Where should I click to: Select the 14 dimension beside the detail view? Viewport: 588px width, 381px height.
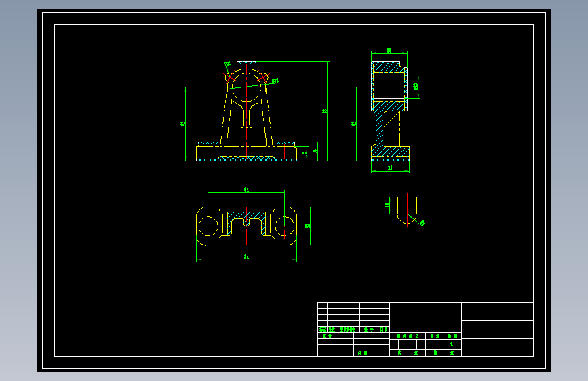tap(387, 205)
